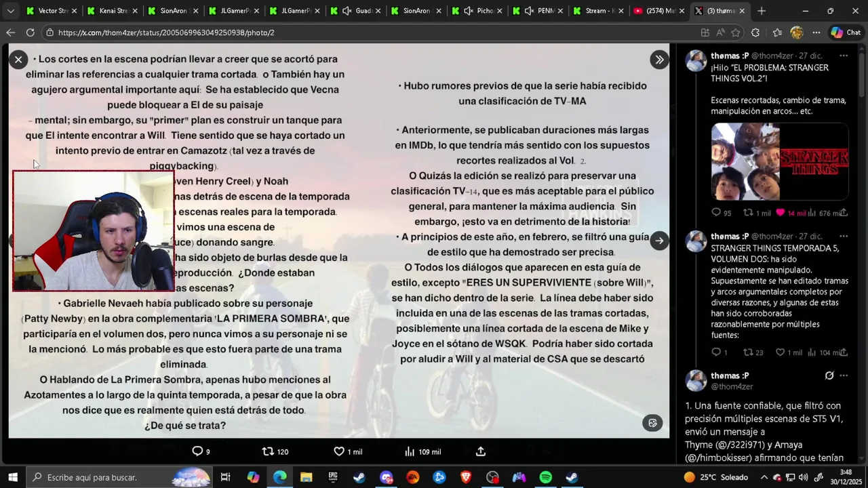Show hidden system tray icons
This screenshot has width=868, height=488.
(x=764, y=477)
